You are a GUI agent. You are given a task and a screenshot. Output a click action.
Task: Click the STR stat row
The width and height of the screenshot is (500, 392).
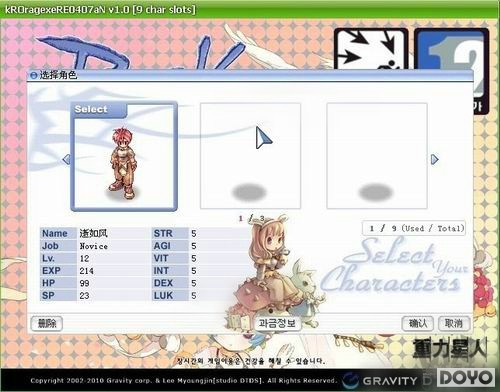click(x=200, y=233)
